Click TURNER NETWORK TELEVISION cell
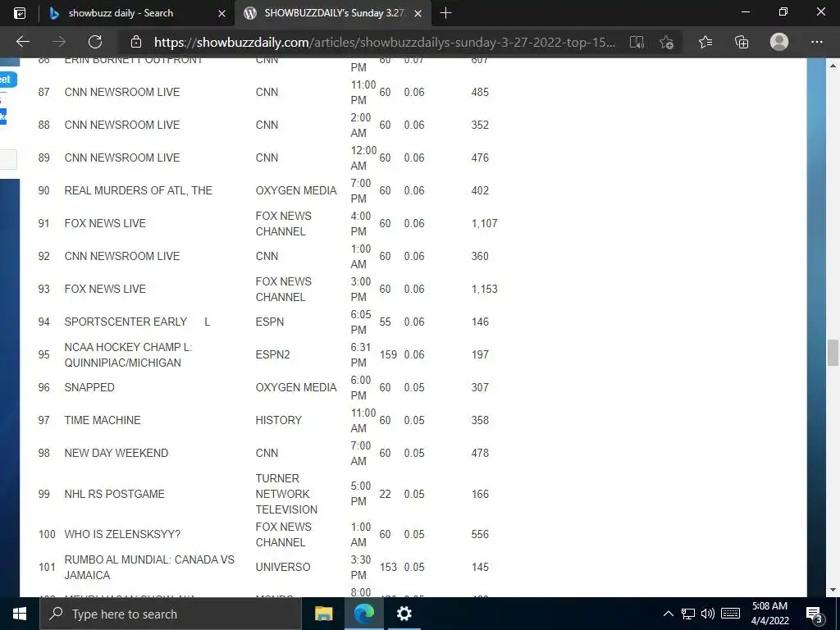Screen dimensions: 840x630 (x=286, y=494)
